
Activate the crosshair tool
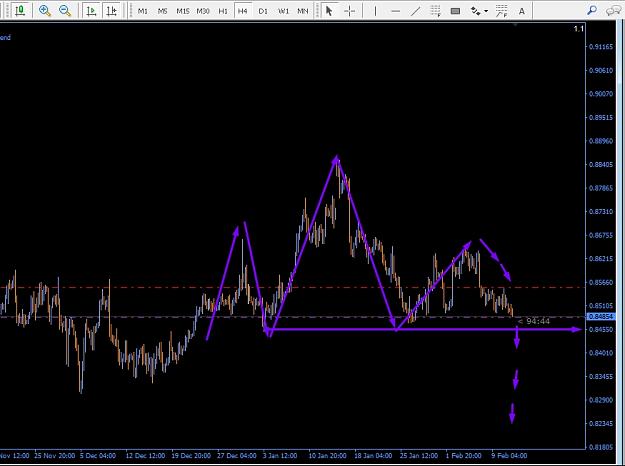[349, 11]
